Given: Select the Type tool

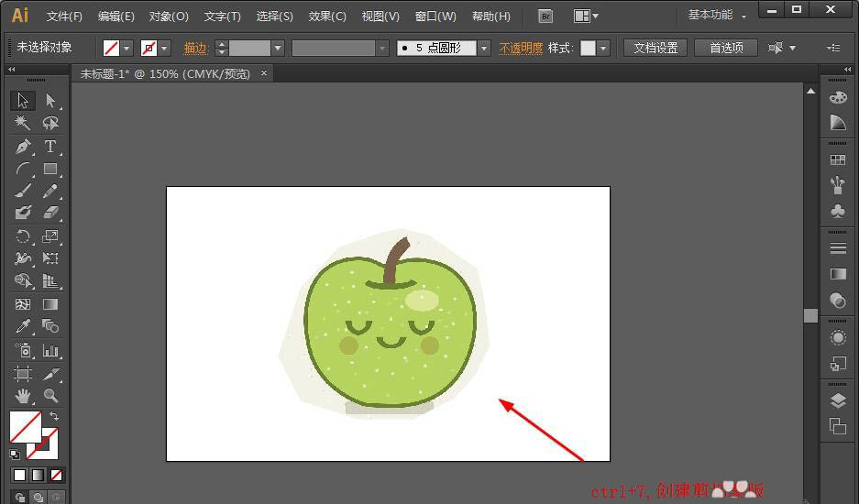Looking at the screenshot, I should pyautogui.click(x=50, y=147).
